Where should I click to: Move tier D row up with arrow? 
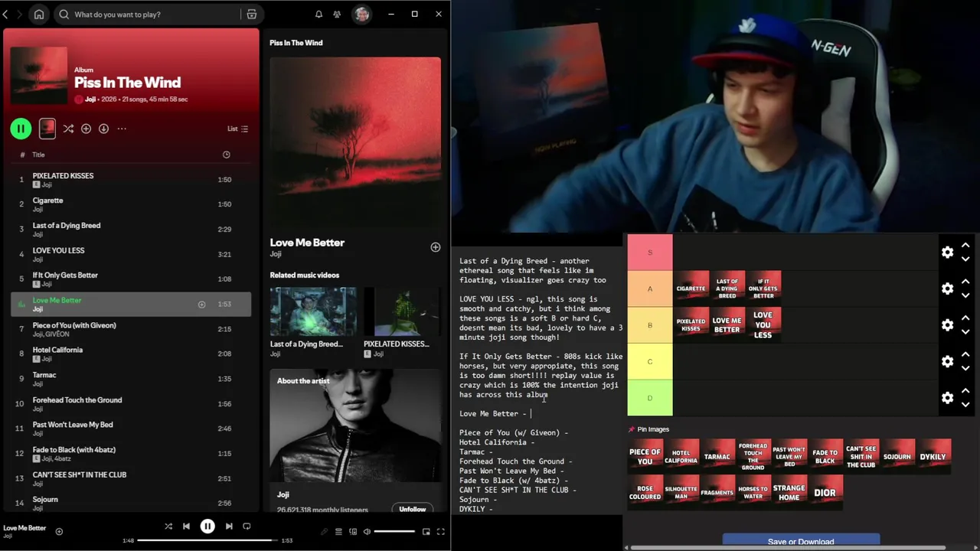965,391
